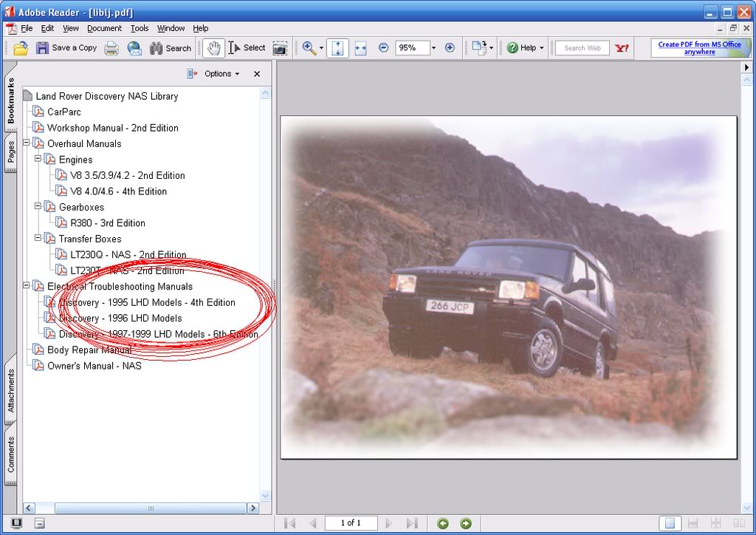Screen dimensions: 756x535
Task: Click the Rotate view page icon
Action: coord(478,48)
